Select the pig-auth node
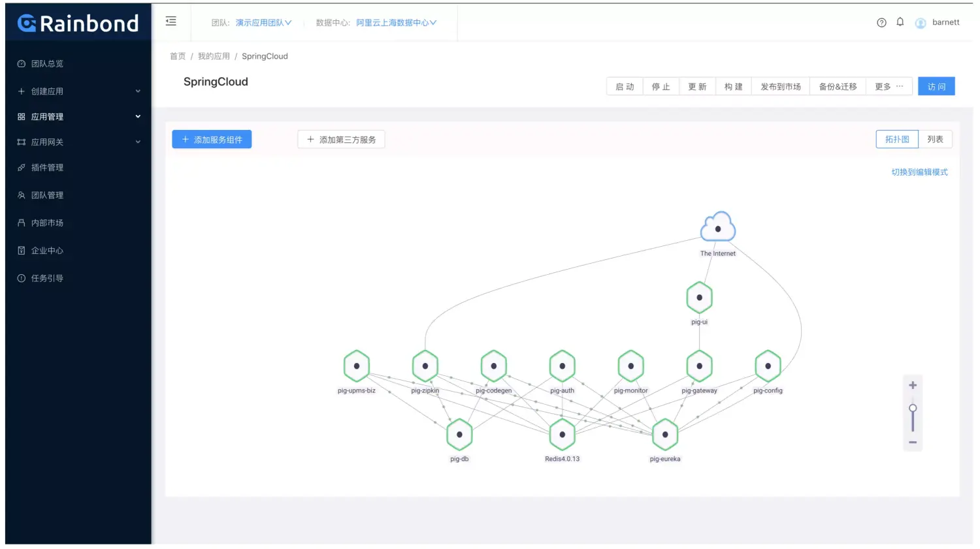Viewport: 980px width, 549px height. point(563,366)
